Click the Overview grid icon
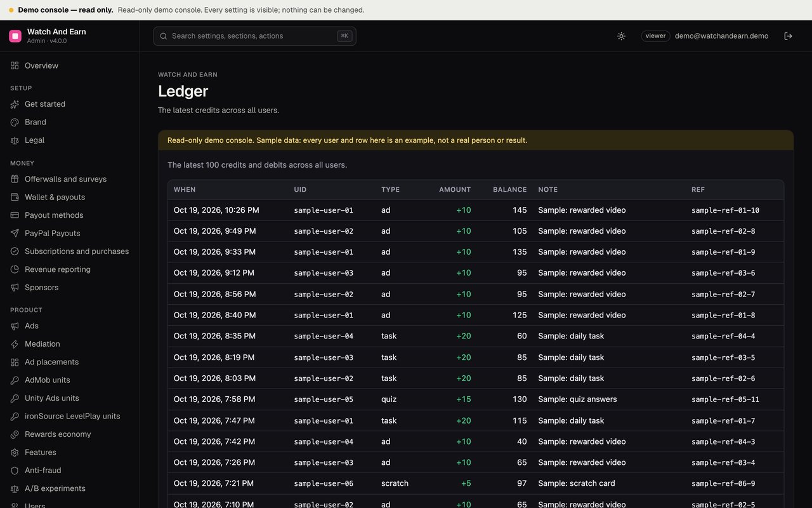This screenshot has width=812, height=508. point(15,65)
